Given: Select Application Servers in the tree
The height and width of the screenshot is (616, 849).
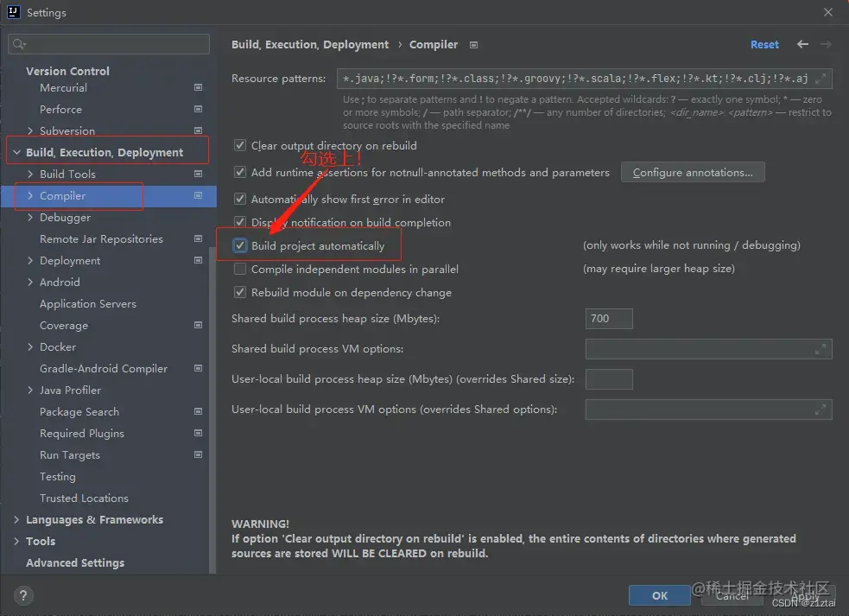Looking at the screenshot, I should [88, 304].
